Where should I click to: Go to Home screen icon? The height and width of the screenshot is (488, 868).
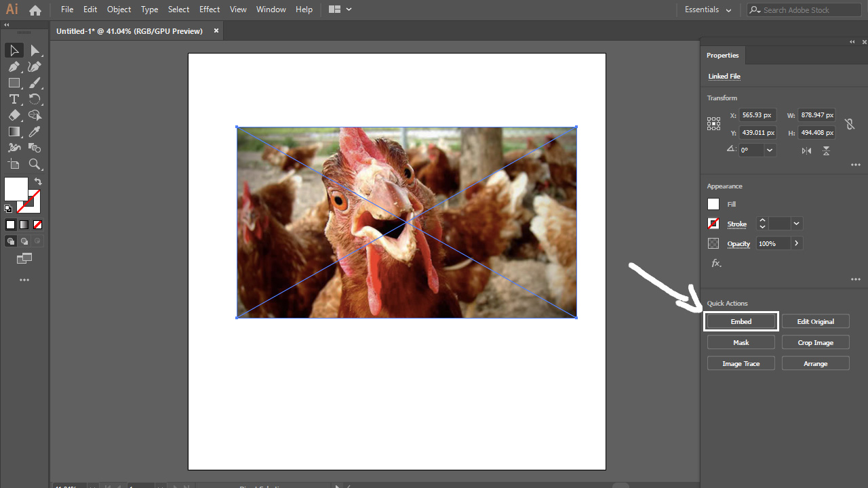(35, 10)
